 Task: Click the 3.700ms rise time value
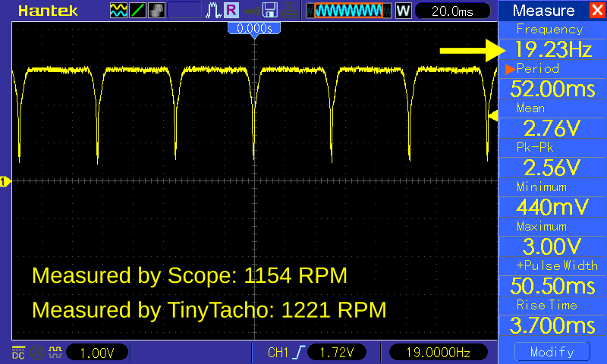pos(553,325)
